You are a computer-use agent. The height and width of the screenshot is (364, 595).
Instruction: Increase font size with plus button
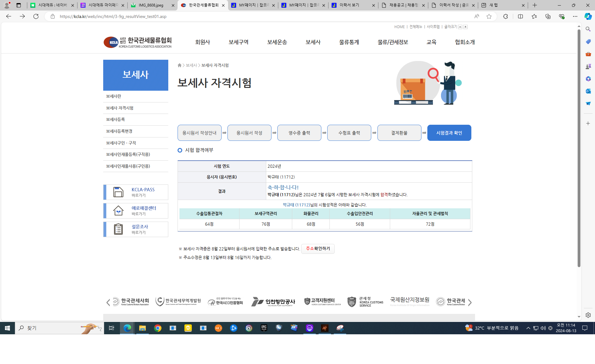465,27
